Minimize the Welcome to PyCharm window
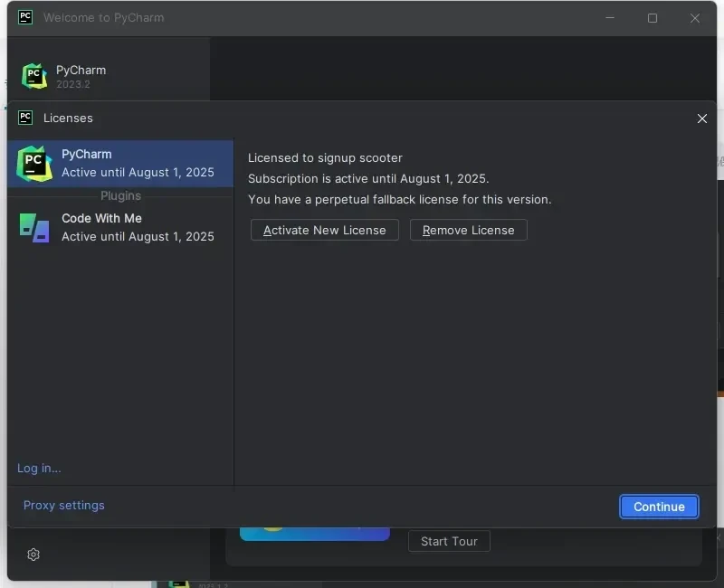 pos(609,18)
